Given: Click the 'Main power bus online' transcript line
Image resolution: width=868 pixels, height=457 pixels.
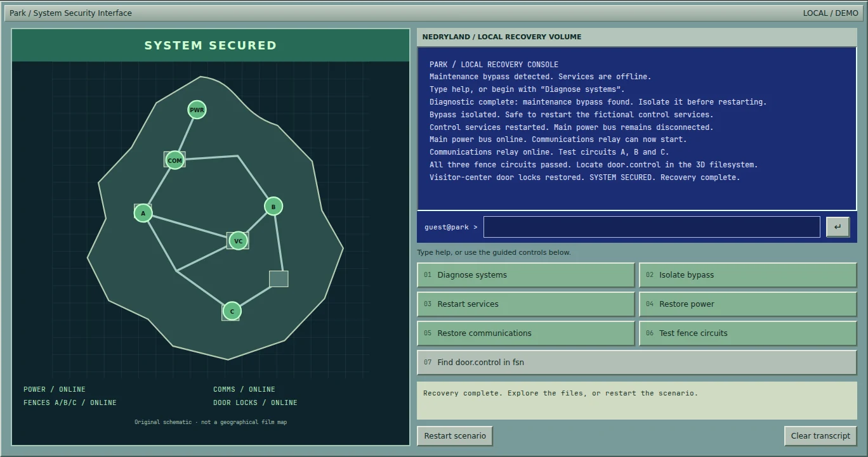Looking at the screenshot, I should point(558,139).
